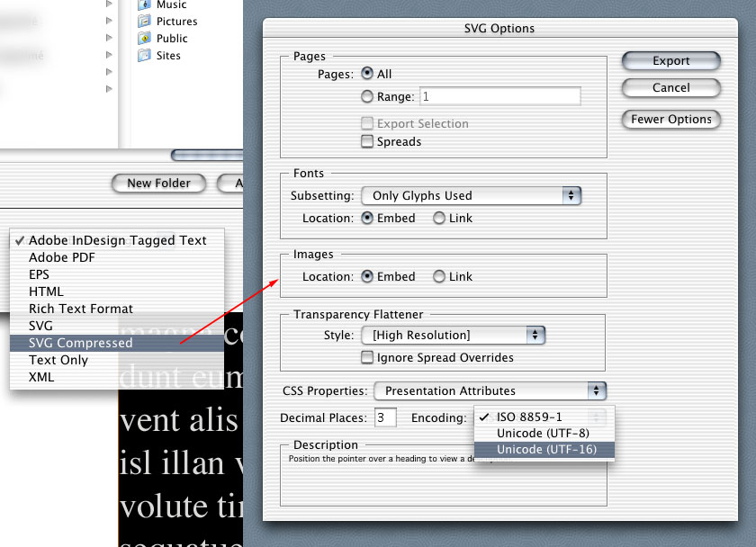This screenshot has width=756, height=547.
Task: Select Unicode (UTF-16) encoding option
Action: 544,450
